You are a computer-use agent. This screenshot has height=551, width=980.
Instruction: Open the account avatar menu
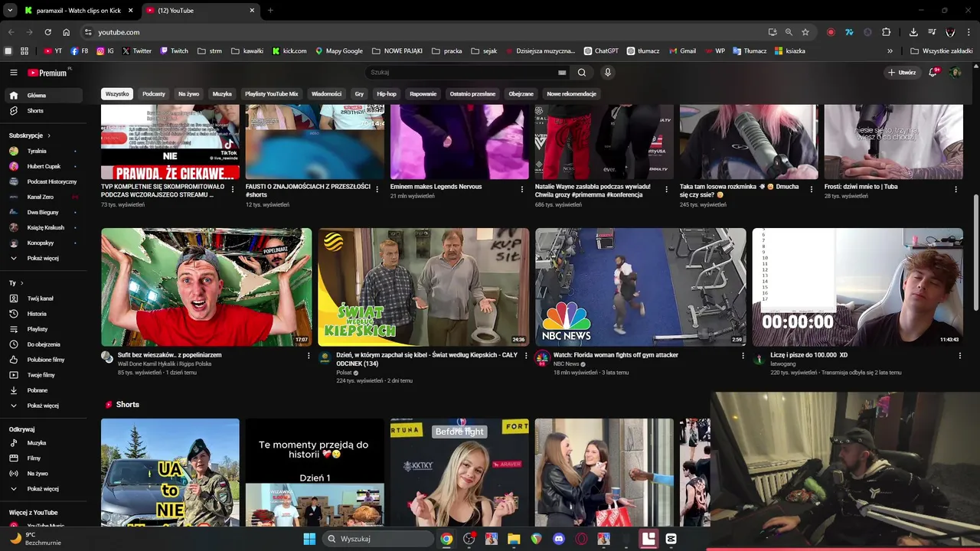(x=955, y=73)
